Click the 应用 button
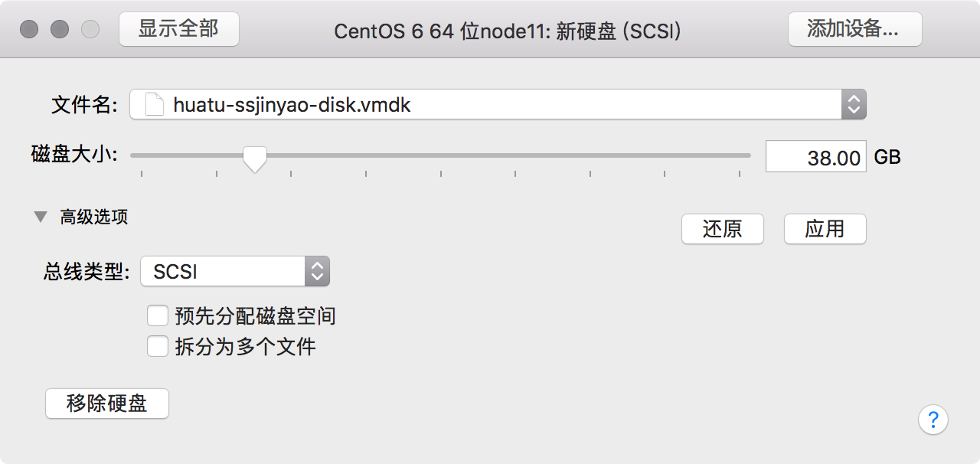 click(x=825, y=229)
